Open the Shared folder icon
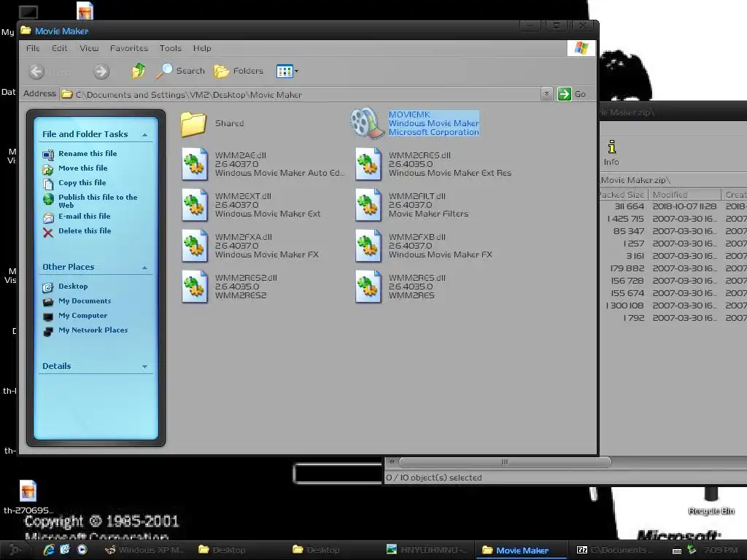 coord(193,124)
